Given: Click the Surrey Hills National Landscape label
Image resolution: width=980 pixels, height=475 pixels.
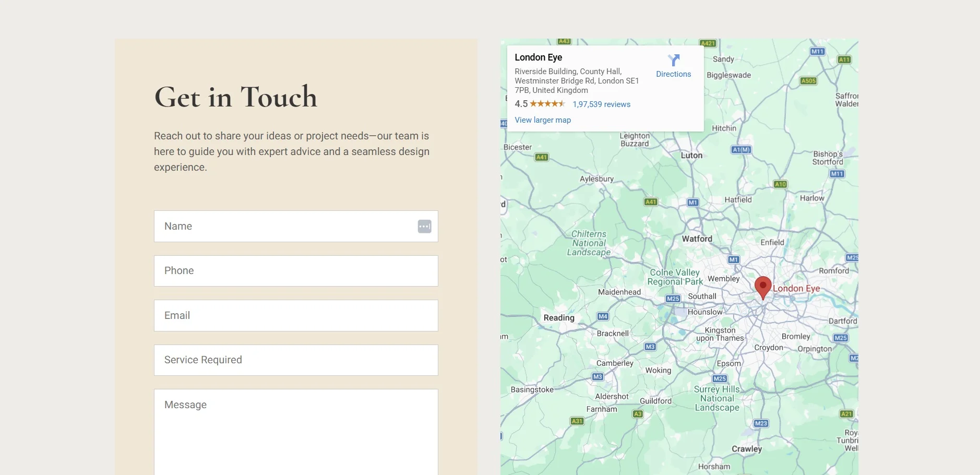Looking at the screenshot, I should (x=717, y=399).
